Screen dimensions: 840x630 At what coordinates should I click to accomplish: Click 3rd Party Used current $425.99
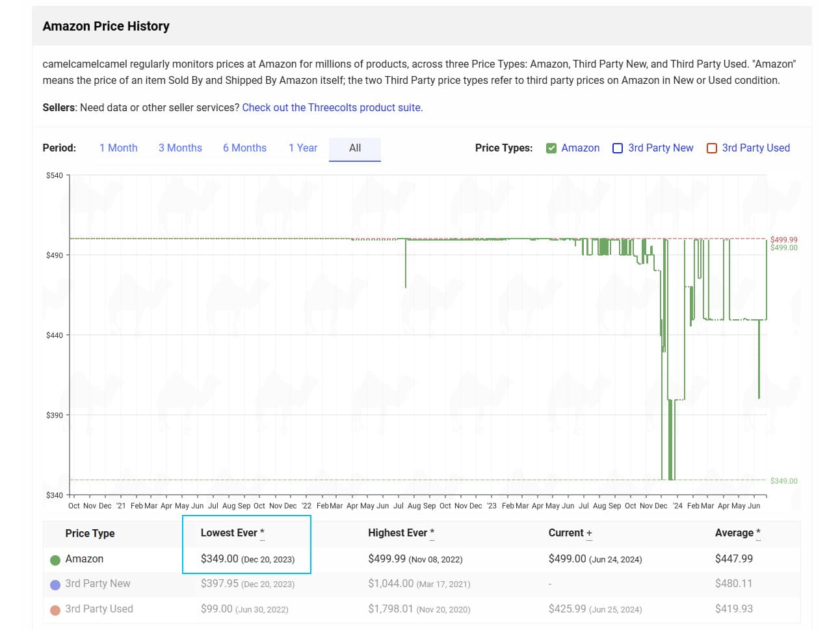click(x=568, y=609)
